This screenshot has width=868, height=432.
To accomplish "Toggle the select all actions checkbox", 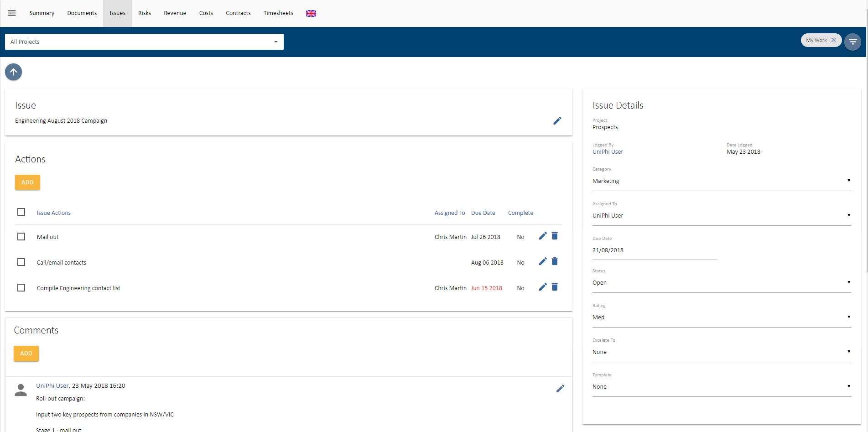I will coord(21,212).
